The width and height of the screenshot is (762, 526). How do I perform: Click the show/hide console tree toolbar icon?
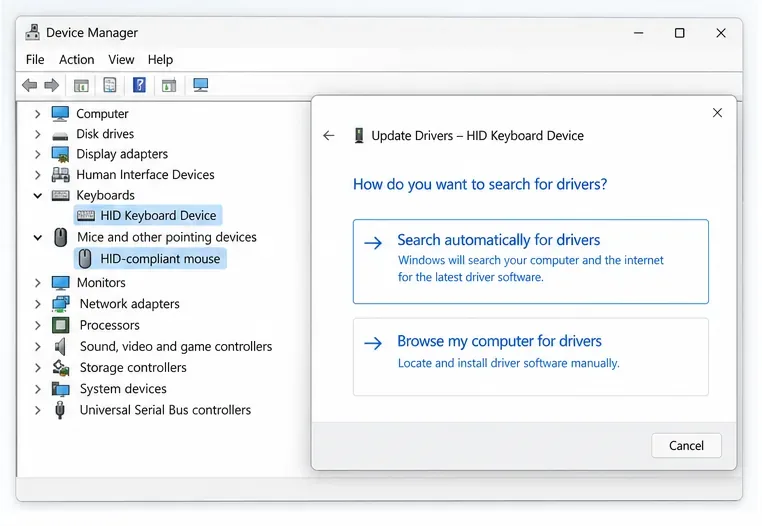tap(81, 86)
